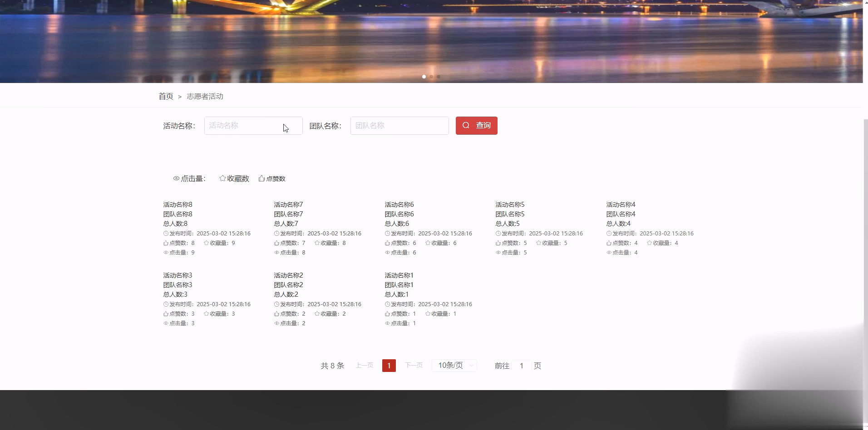
Task: Click the star icon beside 收藏数 legend
Action: [x=222, y=178]
